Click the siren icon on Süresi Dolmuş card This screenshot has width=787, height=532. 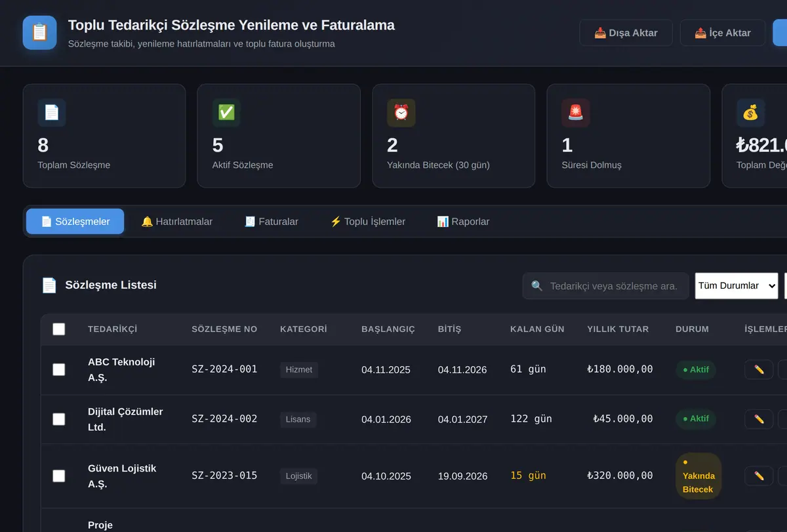[576, 113]
